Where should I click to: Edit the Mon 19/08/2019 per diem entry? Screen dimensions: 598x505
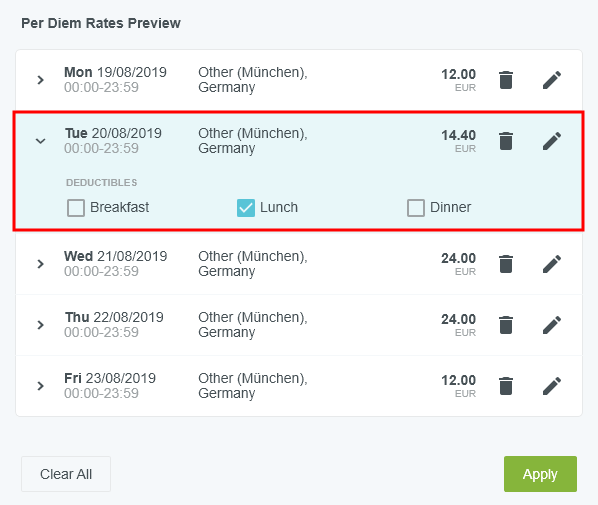point(552,80)
